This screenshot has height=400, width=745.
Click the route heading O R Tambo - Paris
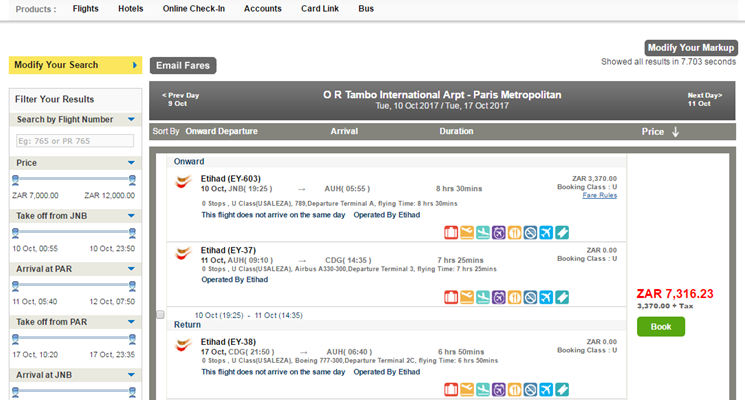(442, 95)
